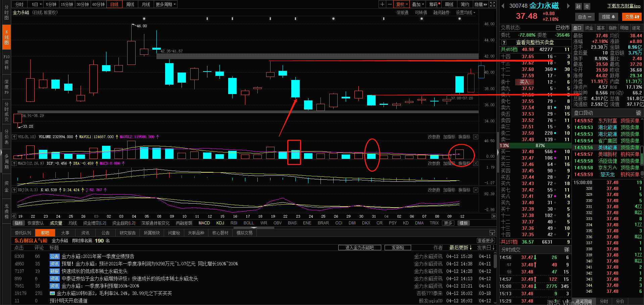The width and height of the screenshot is (644, 305).
Task: Toggle fullscreen chart icon
Action: point(492,4)
